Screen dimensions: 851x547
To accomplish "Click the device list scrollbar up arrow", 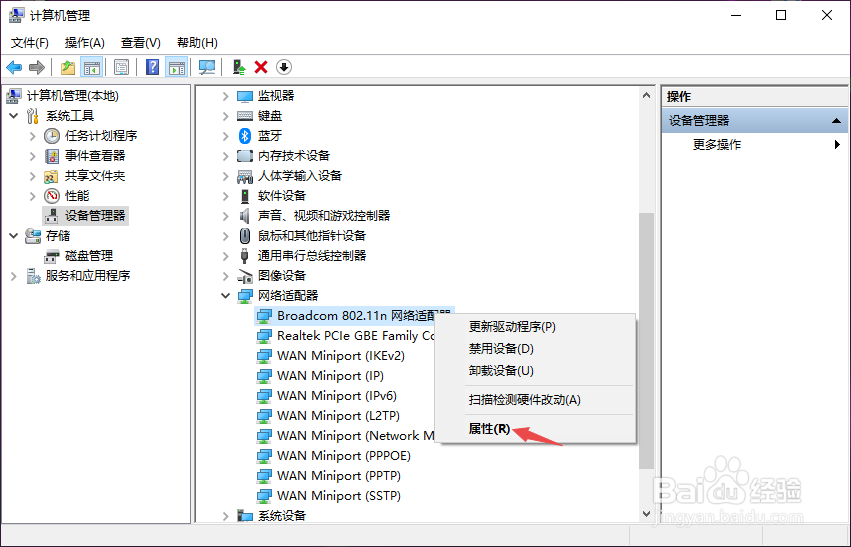I will pyautogui.click(x=646, y=96).
